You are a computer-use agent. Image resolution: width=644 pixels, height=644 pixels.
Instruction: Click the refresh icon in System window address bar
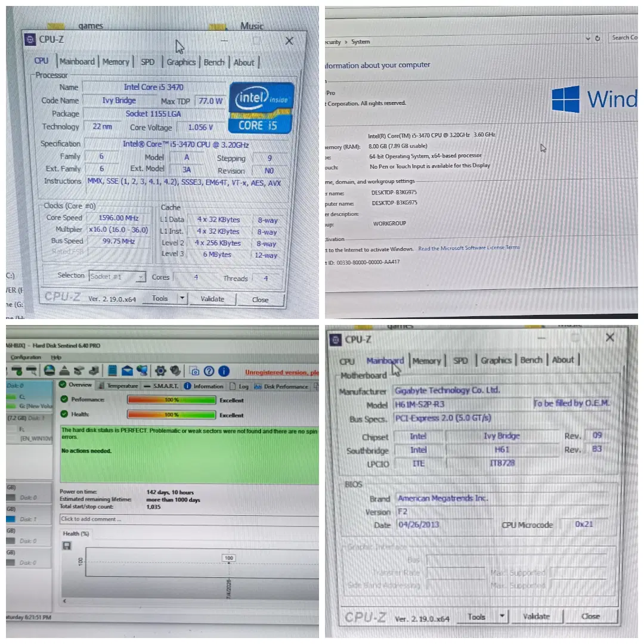point(597,38)
